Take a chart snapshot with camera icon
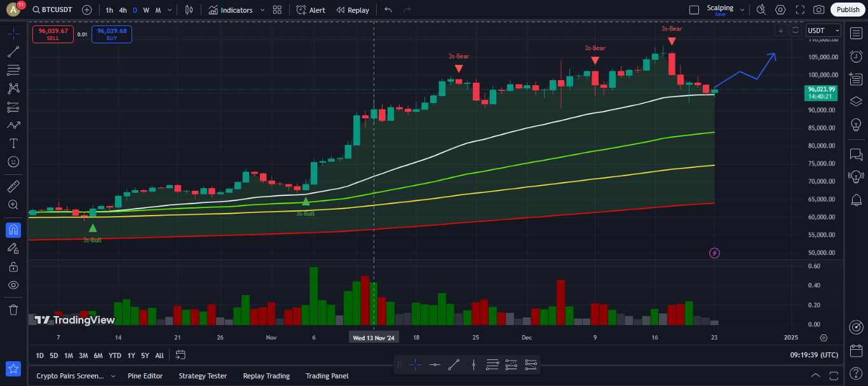Screen dimensions: 868x386 pos(819,10)
